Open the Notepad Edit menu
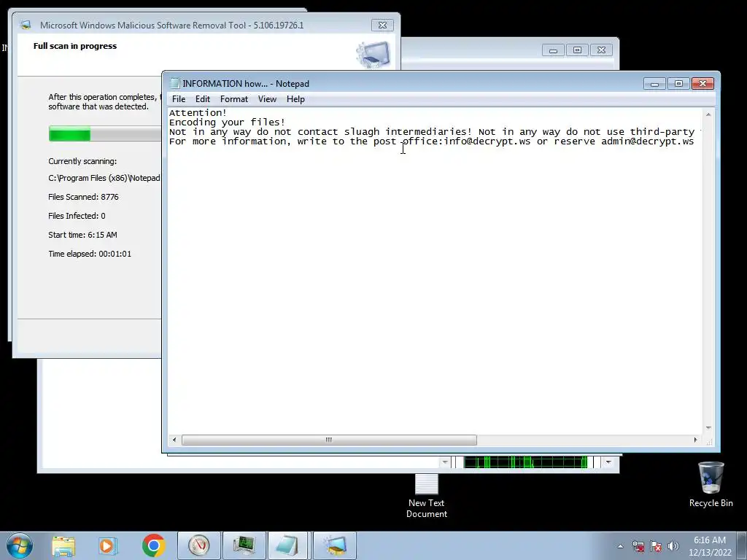The height and width of the screenshot is (560, 747). pos(203,99)
